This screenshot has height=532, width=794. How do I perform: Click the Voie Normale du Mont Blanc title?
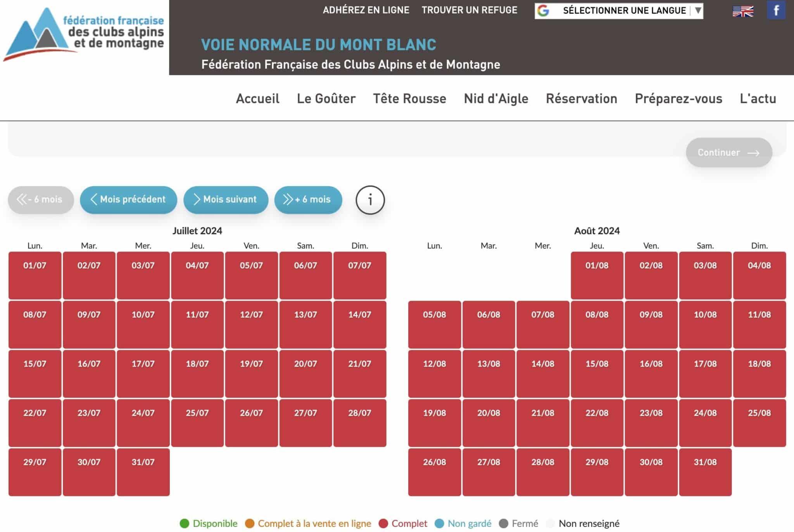click(x=319, y=45)
